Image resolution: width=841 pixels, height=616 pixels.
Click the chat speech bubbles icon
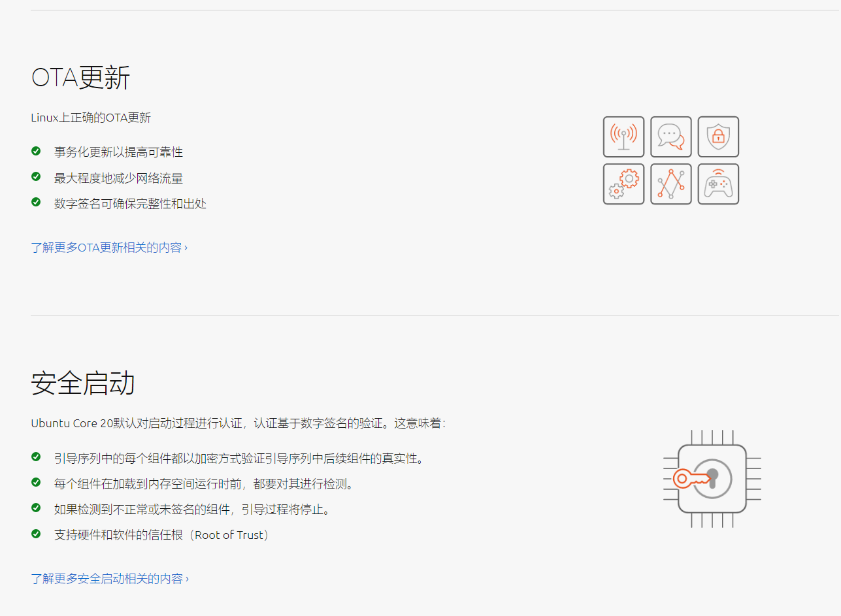tap(671, 137)
